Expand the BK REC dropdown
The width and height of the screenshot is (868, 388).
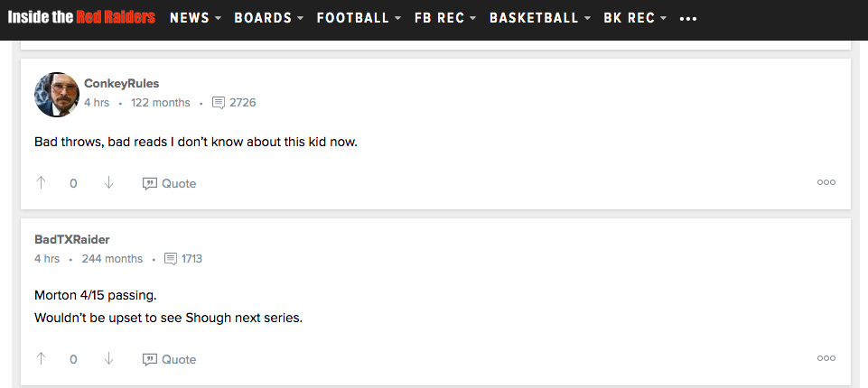[635, 18]
